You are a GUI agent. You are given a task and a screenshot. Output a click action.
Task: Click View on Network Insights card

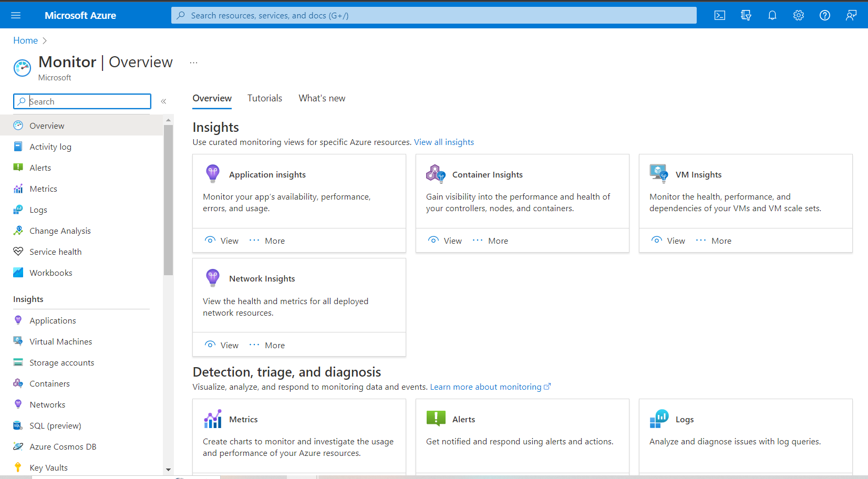click(x=222, y=345)
